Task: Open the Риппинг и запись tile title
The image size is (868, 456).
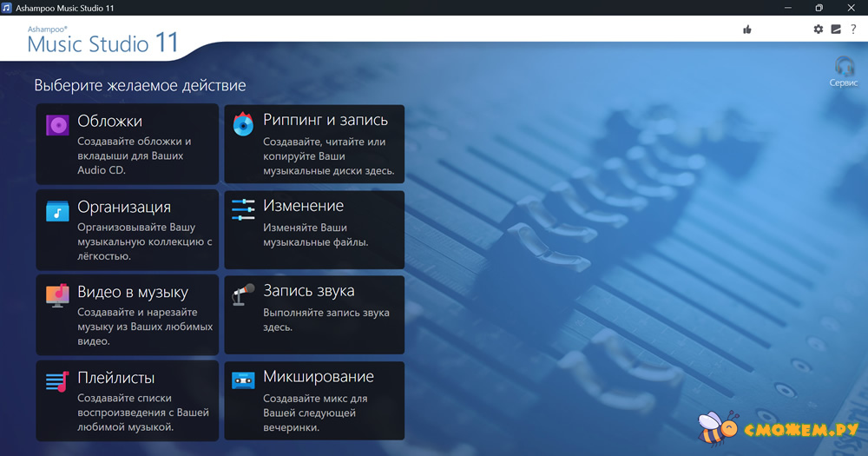Action: click(x=325, y=120)
